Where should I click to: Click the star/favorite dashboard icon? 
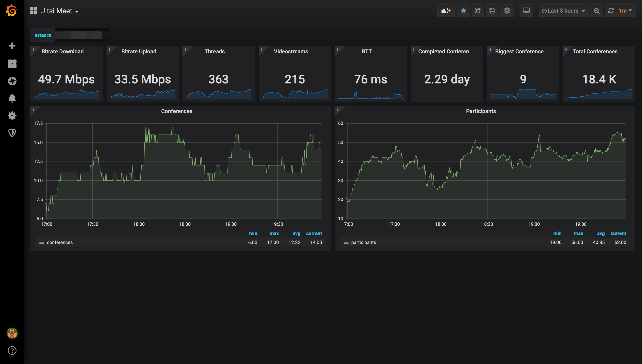point(464,11)
